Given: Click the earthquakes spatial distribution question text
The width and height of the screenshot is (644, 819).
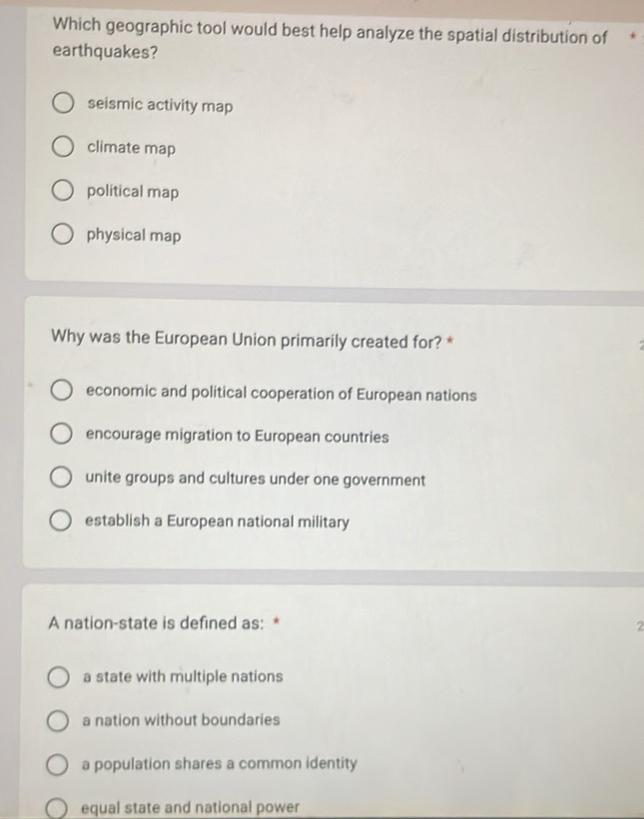Looking at the screenshot, I should pyautogui.click(x=330, y=39).
